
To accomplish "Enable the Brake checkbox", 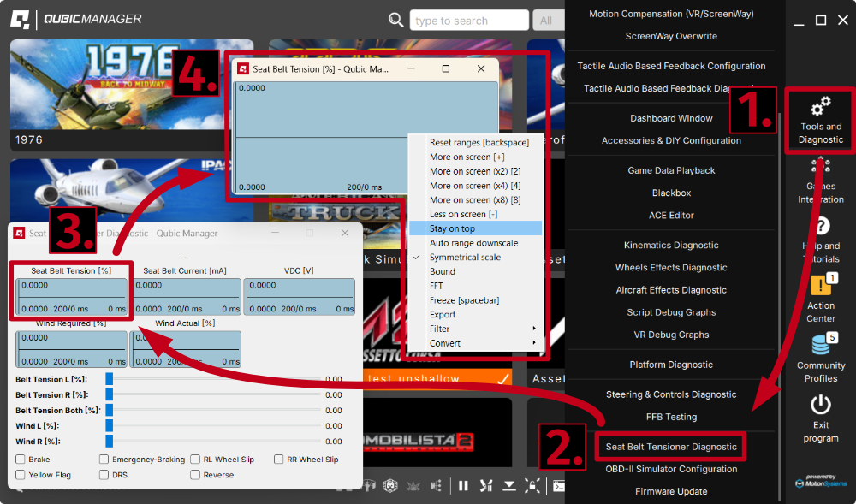I will click(21, 460).
